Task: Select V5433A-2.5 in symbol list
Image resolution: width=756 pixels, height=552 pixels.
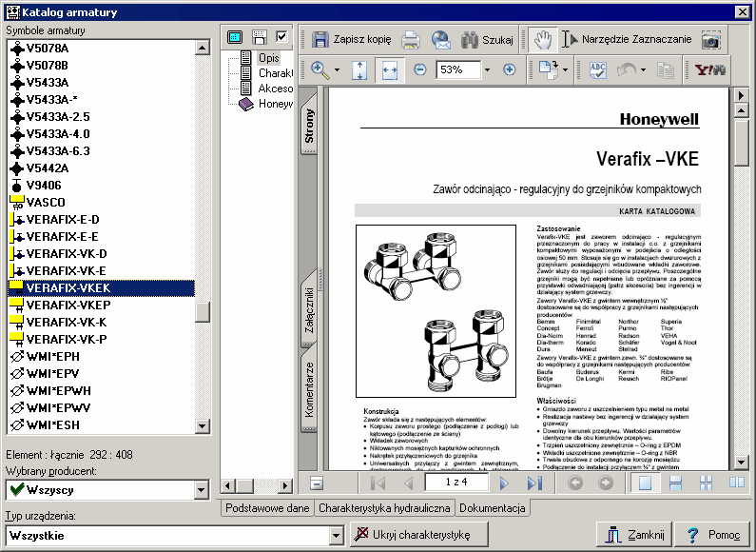Action: [x=58, y=117]
